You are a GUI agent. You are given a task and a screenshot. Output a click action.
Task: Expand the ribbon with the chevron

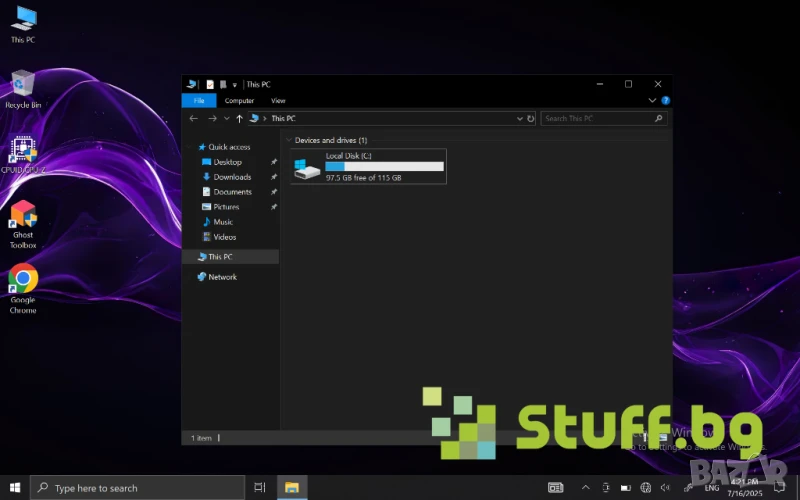coord(653,101)
